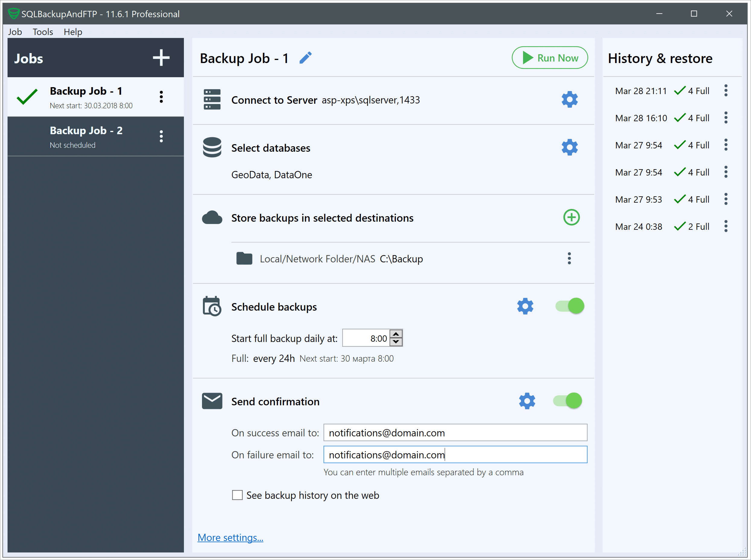751x560 pixels.
Task: Open Send confirmation settings gear
Action: point(527,401)
